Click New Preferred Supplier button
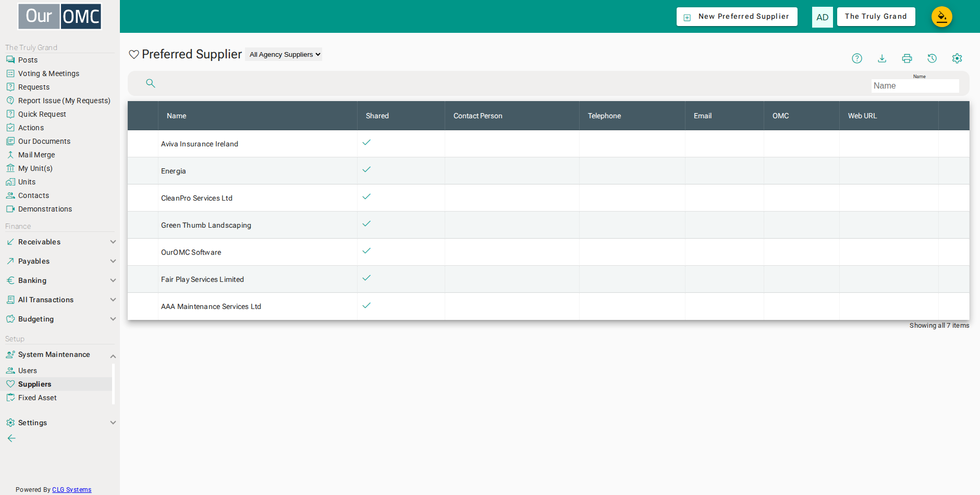 [x=737, y=17]
